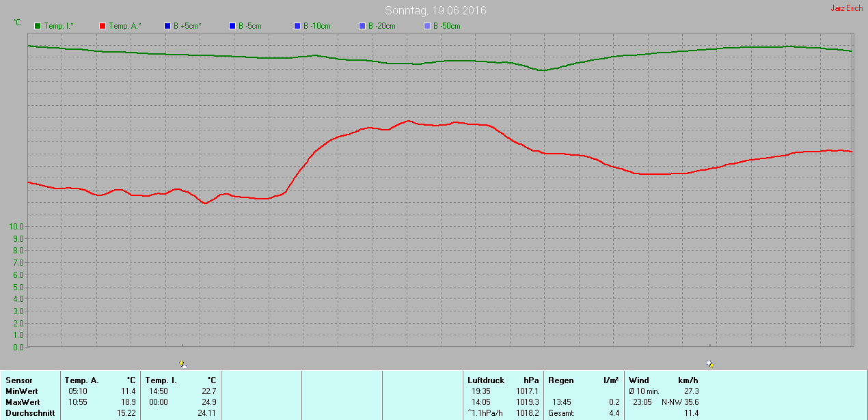Click the 22.7 minimum indoor temperature value
Screen dimensions: 868x420
coord(208,391)
